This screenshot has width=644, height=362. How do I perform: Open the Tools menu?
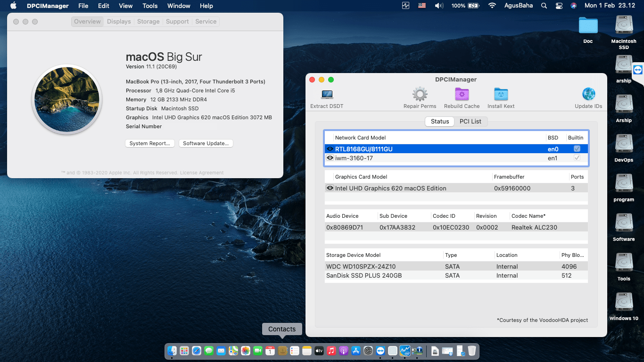point(149,6)
